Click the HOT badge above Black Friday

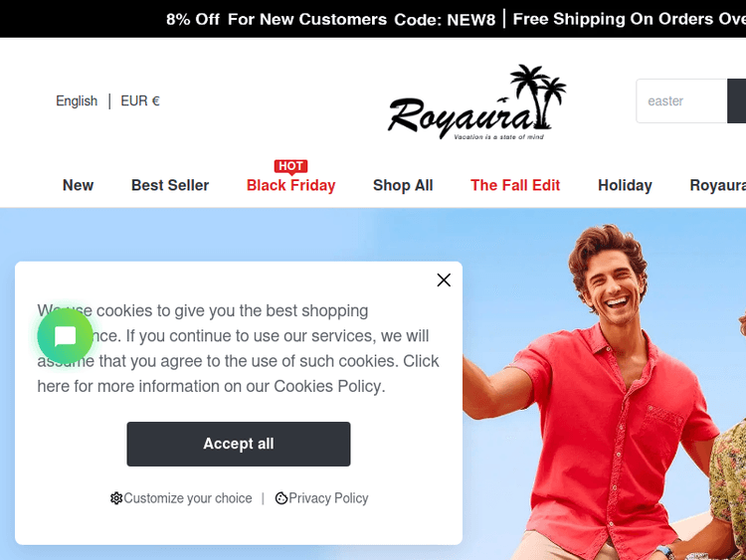pos(290,166)
